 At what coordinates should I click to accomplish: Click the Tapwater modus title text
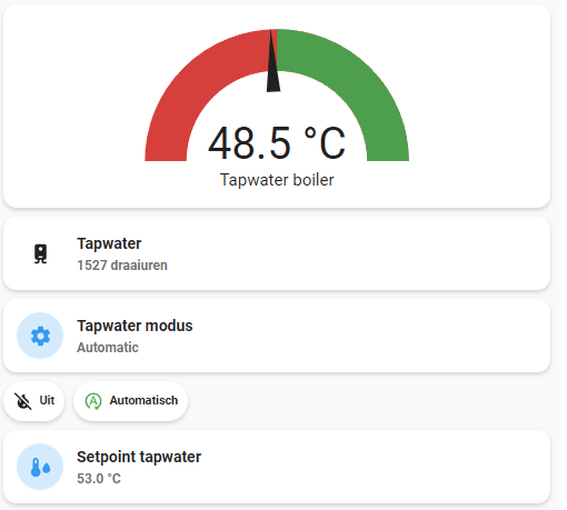click(x=135, y=326)
